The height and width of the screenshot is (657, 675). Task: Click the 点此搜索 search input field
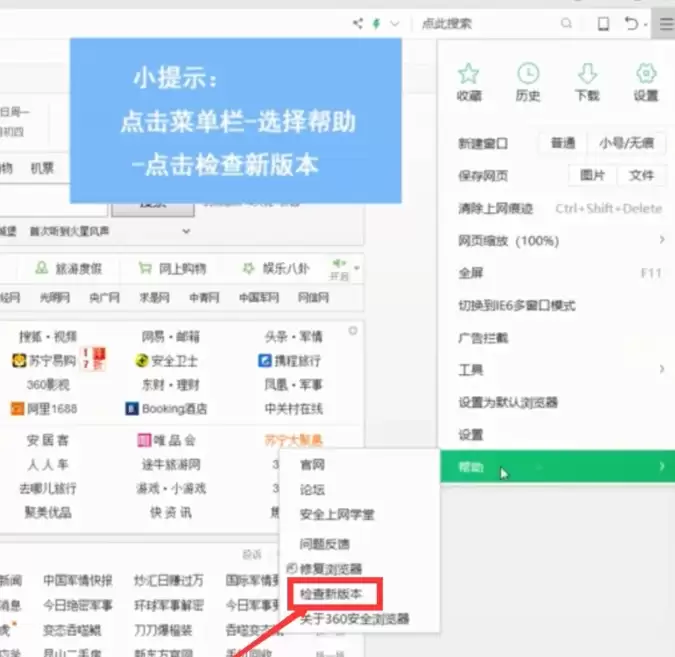[487, 23]
